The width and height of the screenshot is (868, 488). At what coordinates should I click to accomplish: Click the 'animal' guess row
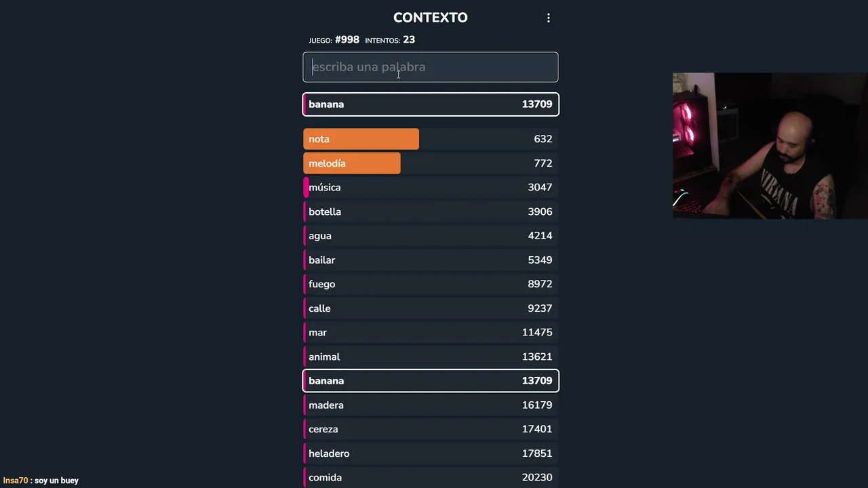430,357
